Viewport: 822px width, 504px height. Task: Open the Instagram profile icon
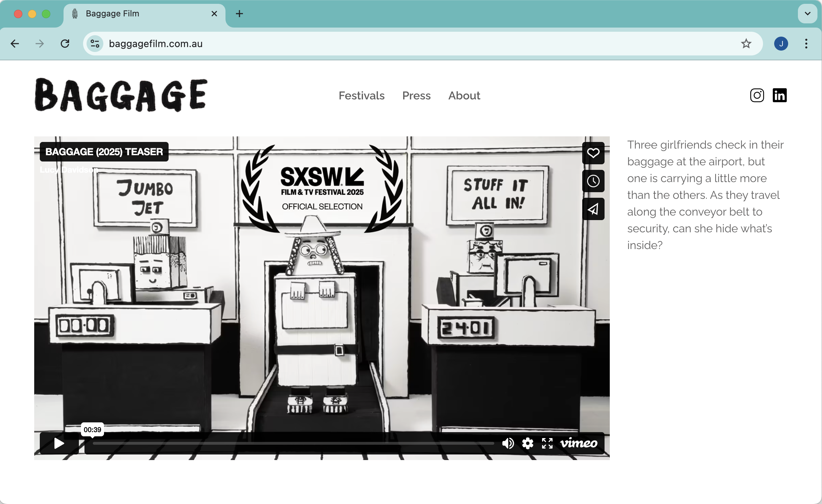(757, 95)
